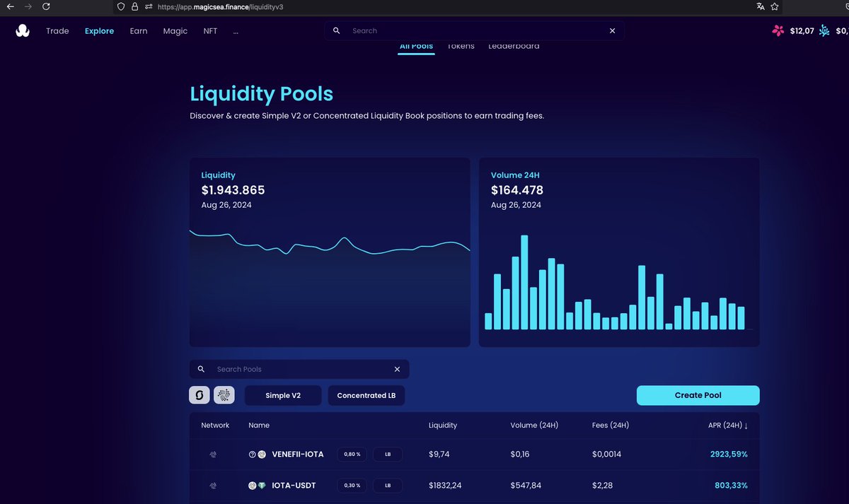Sort the Liquidity column
This screenshot has height=504, width=849.
(x=442, y=425)
